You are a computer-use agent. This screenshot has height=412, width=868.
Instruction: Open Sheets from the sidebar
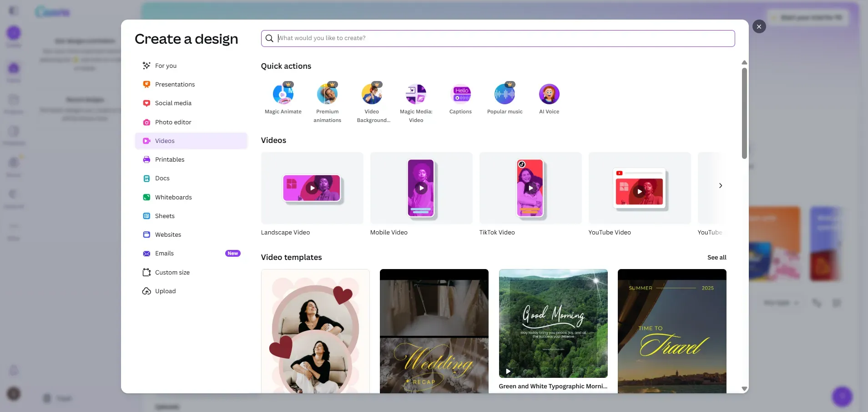click(x=165, y=216)
